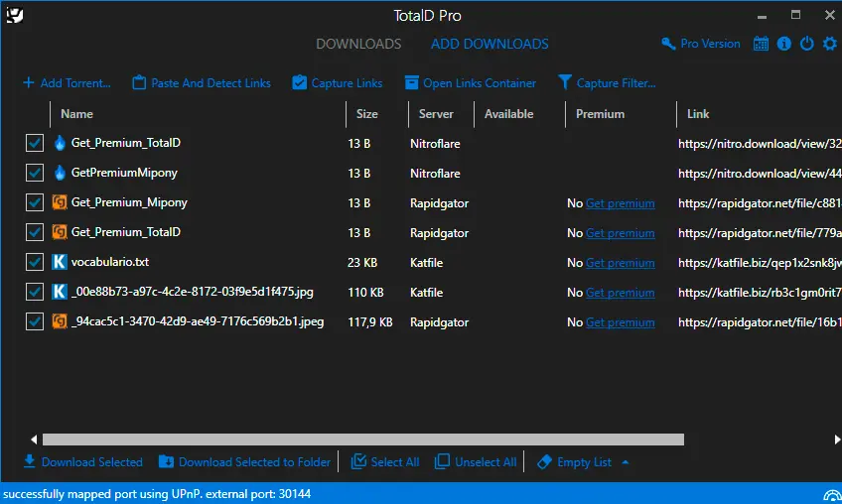842x504 pixels.
Task: Click Capture Links clipboard button
Action: (338, 82)
